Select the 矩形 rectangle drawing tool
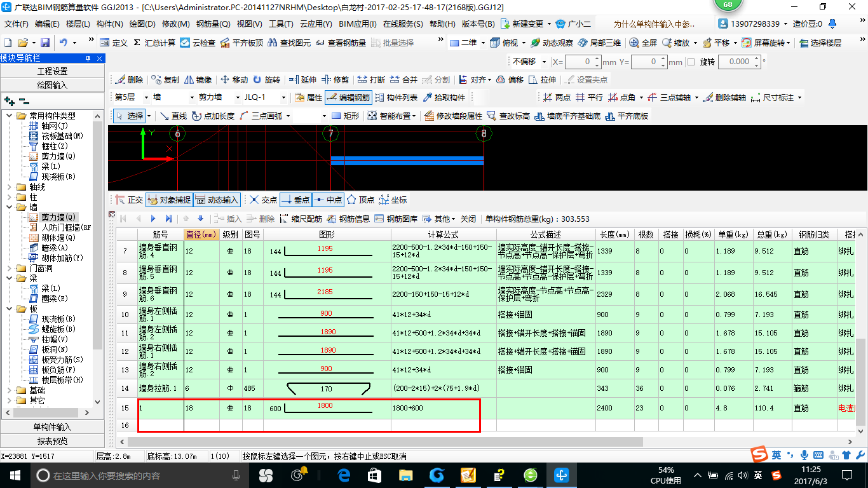 click(345, 116)
